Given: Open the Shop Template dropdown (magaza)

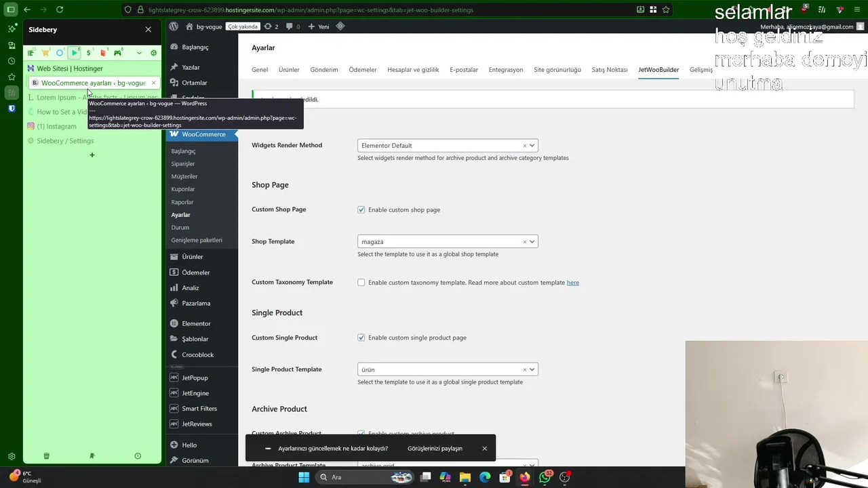Looking at the screenshot, I should pos(448,242).
